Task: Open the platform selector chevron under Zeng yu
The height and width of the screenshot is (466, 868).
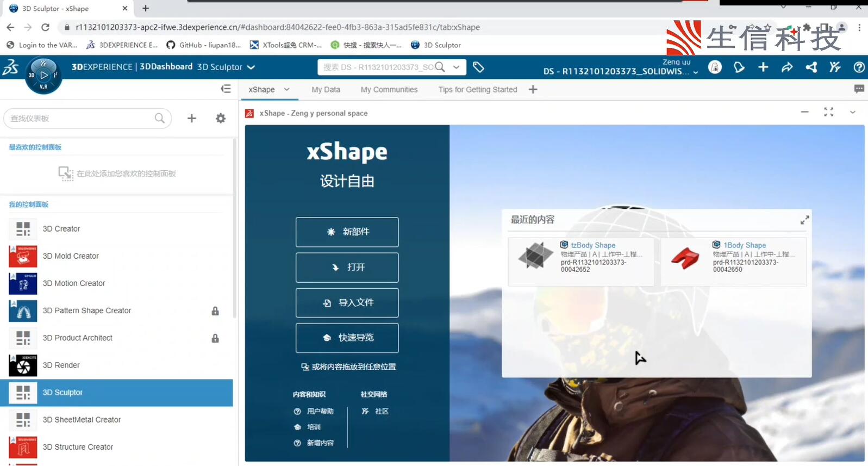Action: click(696, 72)
